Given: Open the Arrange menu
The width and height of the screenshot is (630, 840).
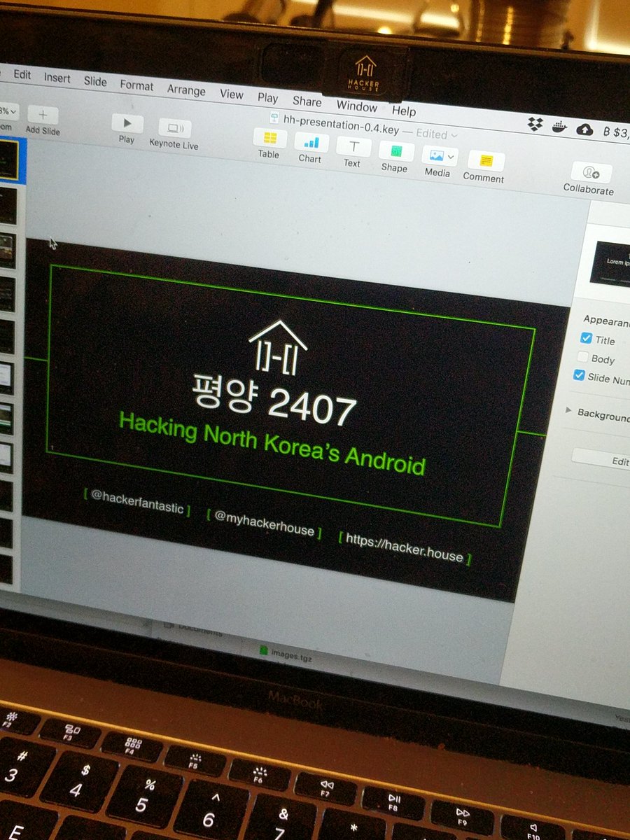Looking at the screenshot, I should [x=186, y=90].
